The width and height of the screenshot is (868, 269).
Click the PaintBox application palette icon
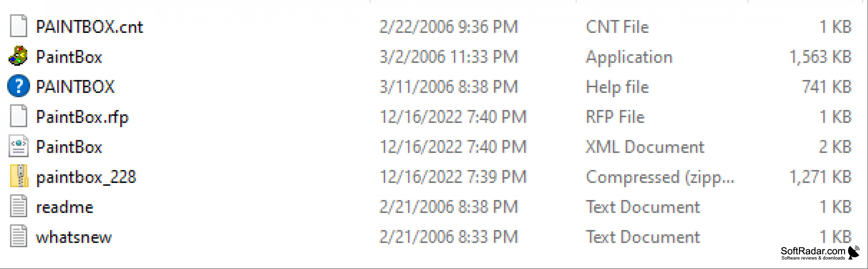click(18, 56)
